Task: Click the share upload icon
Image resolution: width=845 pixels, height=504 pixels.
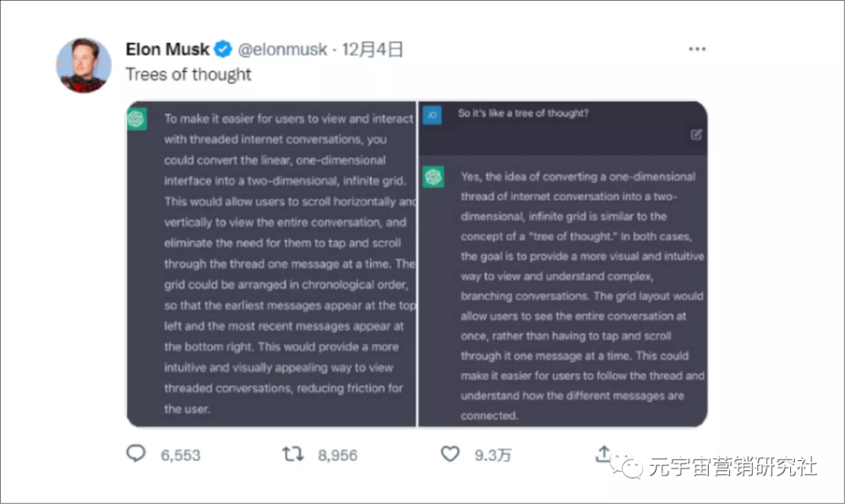Action: pyautogui.click(x=603, y=454)
